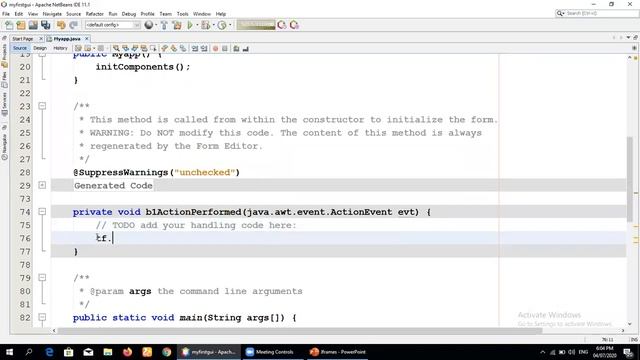Switch to PowerPoint taskbar window
The width and height of the screenshot is (640, 360).
coord(338,352)
